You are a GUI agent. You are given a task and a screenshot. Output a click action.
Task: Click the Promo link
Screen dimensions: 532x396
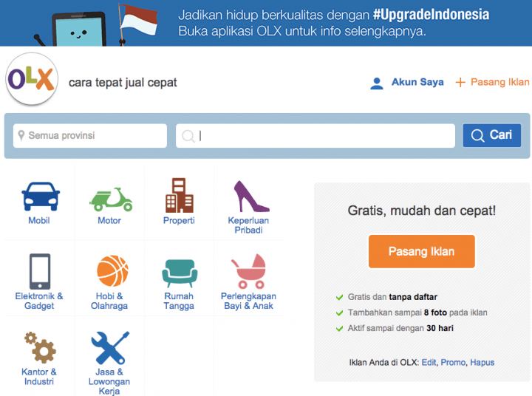[x=453, y=363]
